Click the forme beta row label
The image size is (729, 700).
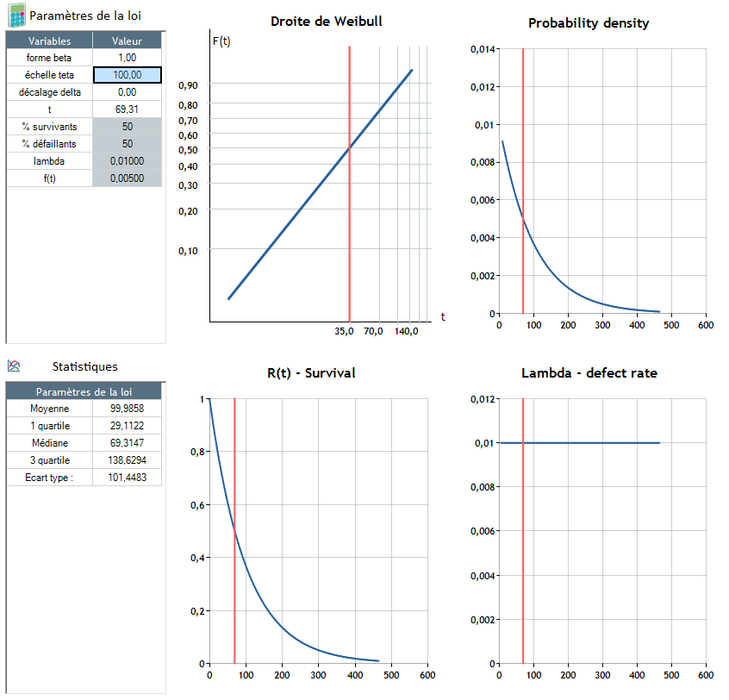click(x=49, y=58)
